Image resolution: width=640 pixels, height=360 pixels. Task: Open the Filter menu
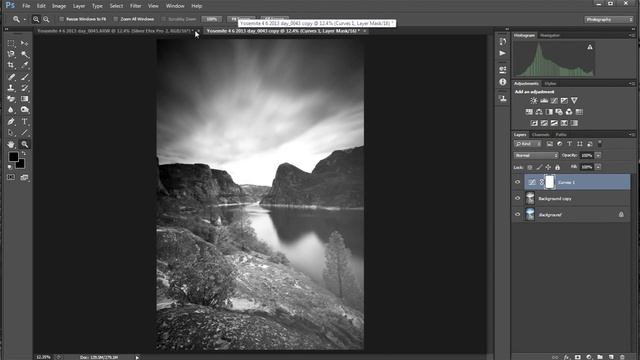136,6
